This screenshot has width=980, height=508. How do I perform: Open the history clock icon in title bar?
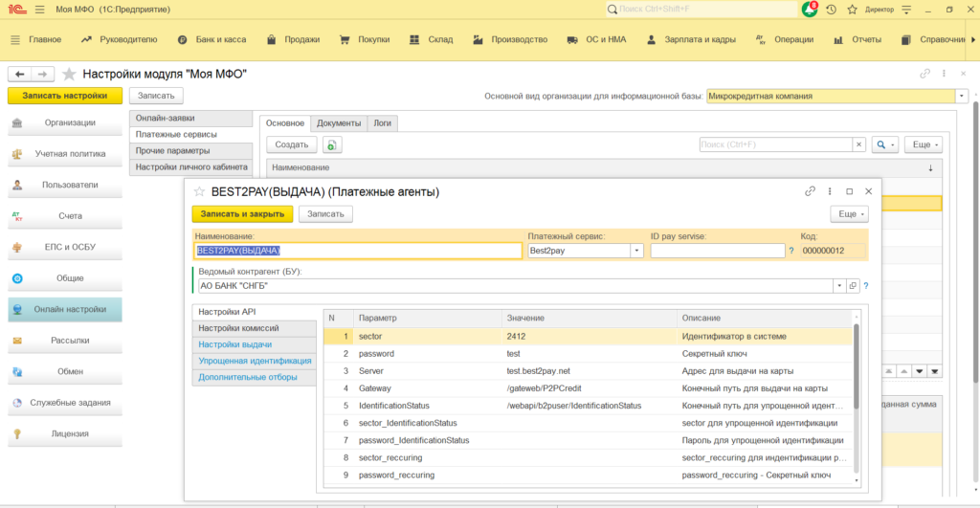tap(832, 10)
